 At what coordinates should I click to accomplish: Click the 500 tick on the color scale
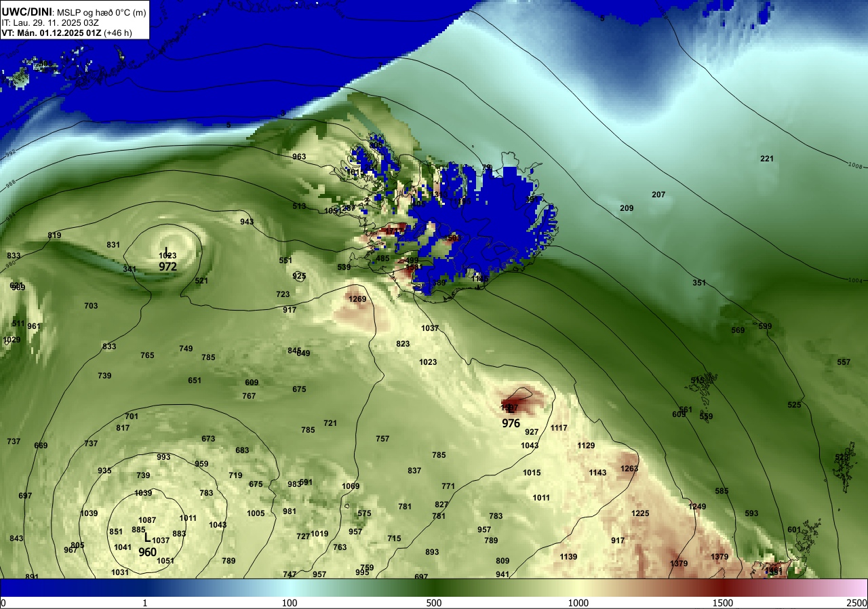click(x=434, y=603)
